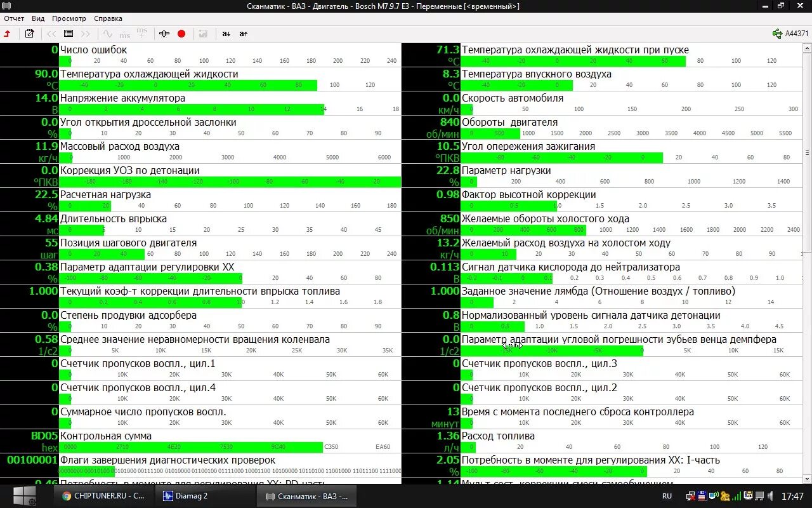Click the ms plus interval icon
The image size is (812, 508).
coord(142,33)
